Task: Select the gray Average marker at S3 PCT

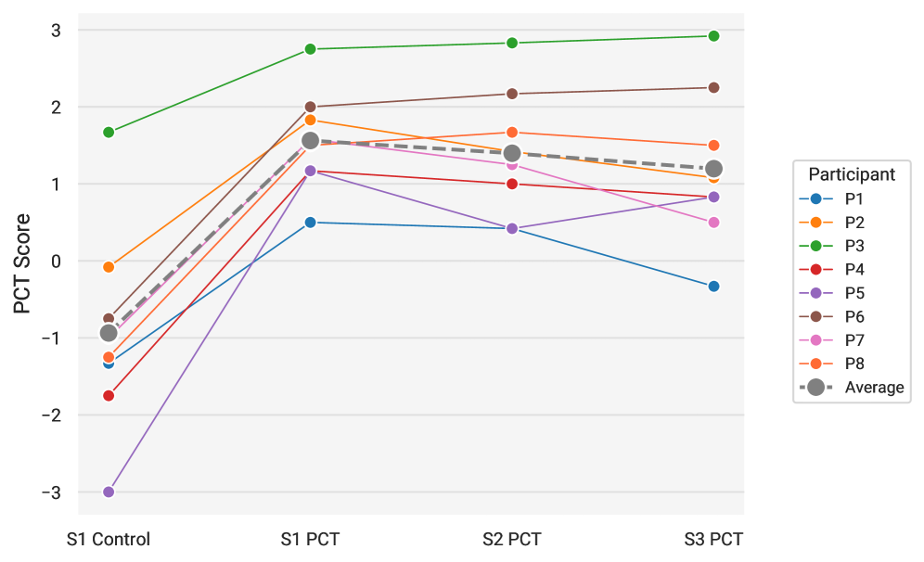Action: coord(713,169)
